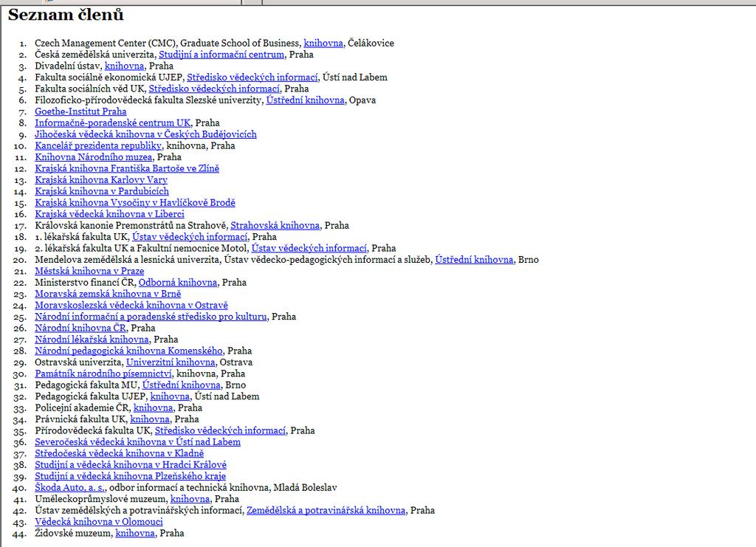
Task: Follow the Univerzitní knihovna link of Ostravská univerzita
Action: [171, 362]
